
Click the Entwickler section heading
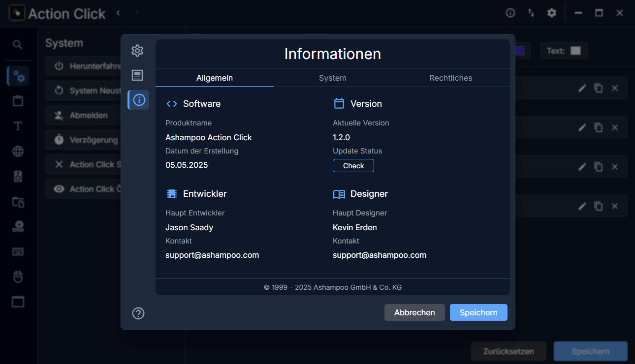205,194
